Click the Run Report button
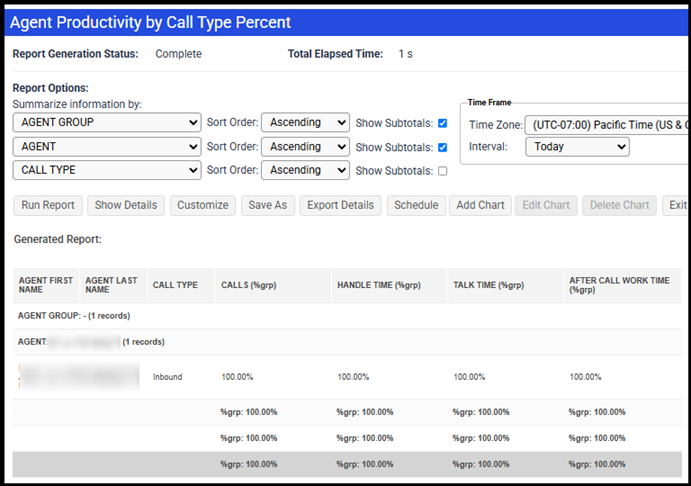This screenshot has height=486, width=691. point(48,205)
